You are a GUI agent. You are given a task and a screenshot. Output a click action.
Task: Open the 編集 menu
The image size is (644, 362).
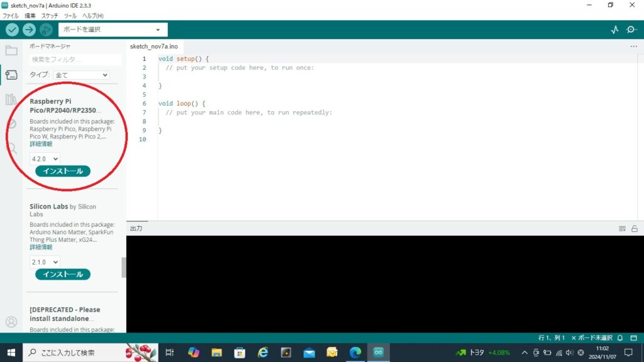click(x=30, y=16)
